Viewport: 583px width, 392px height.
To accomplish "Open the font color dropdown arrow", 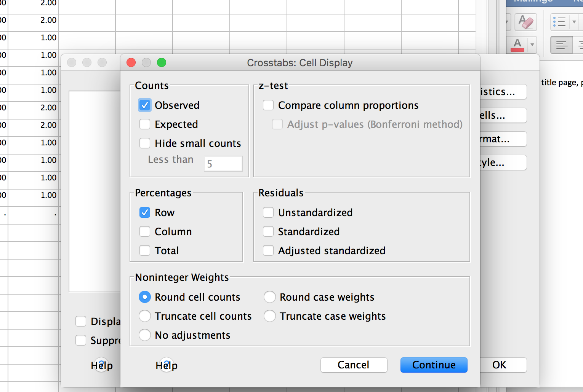I will [532, 45].
